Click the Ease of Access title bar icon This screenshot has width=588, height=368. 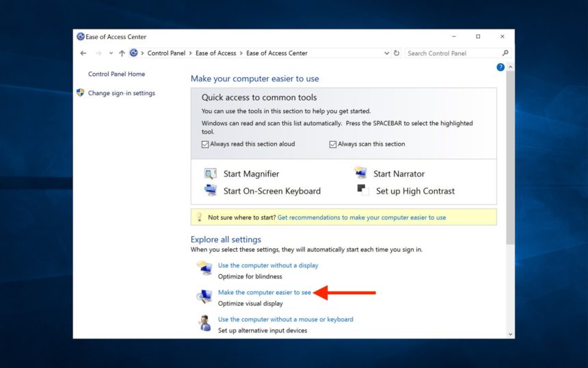80,36
